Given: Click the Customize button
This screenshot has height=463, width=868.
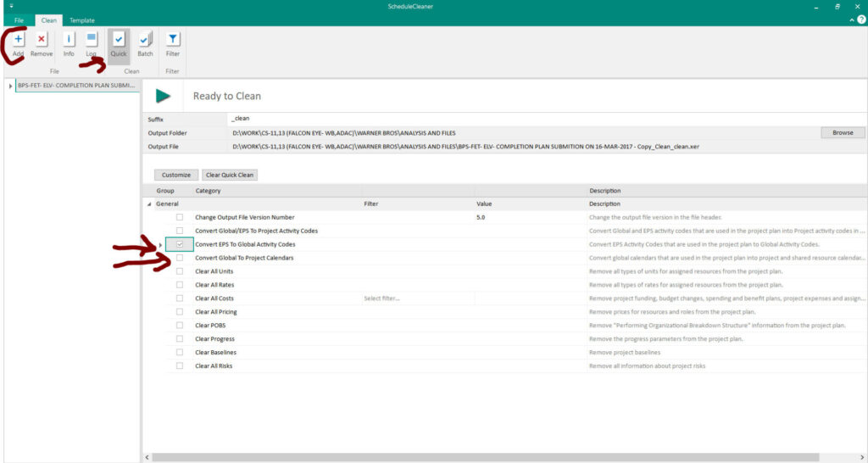Looking at the screenshot, I should pos(176,175).
